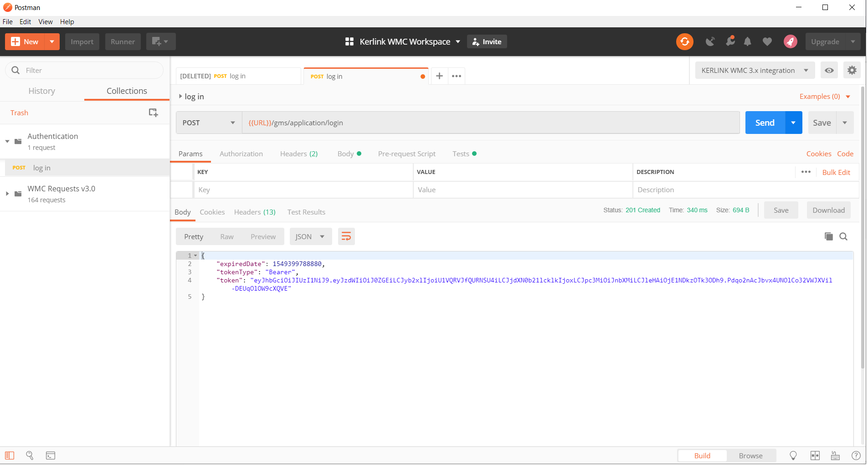This screenshot has width=868, height=466.
Task: Open the Interceptor heart icon
Action: pos(767,41)
